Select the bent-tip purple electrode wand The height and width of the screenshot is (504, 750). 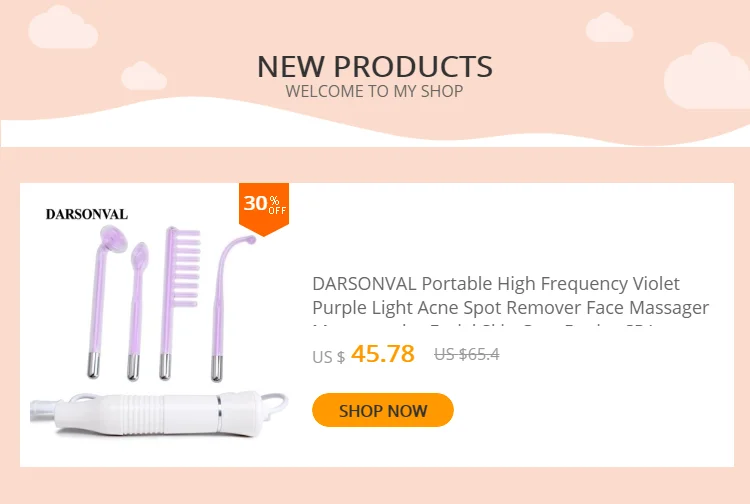coord(230,308)
